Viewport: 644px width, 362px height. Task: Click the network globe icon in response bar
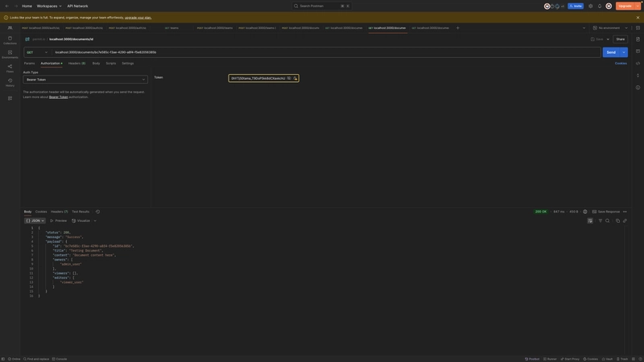pos(585,212)
